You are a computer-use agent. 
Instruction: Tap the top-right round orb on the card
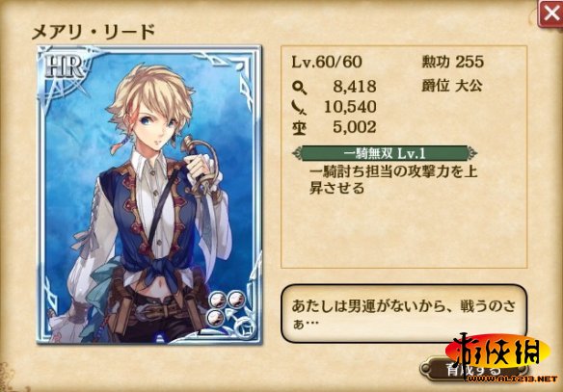tap(236, 299)
